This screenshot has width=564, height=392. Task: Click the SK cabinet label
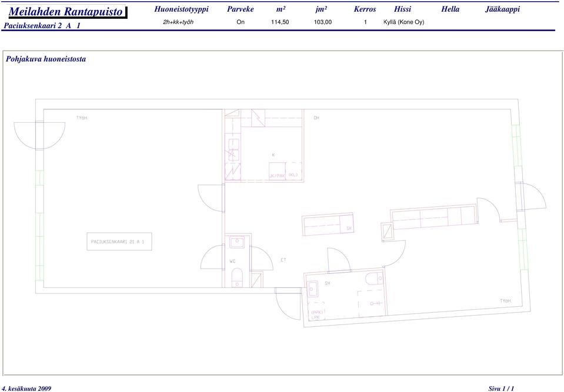349,229
